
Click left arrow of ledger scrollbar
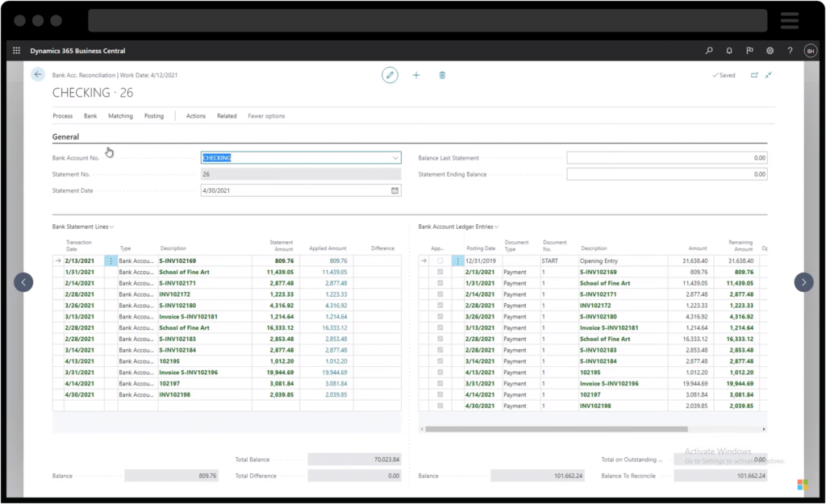pos(422,429)
